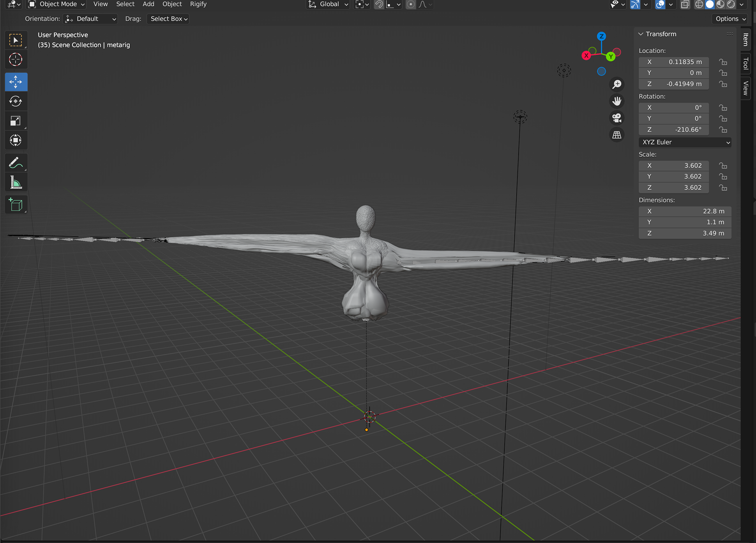Lock Rotation Z with padlock icon

coord(723,130)
